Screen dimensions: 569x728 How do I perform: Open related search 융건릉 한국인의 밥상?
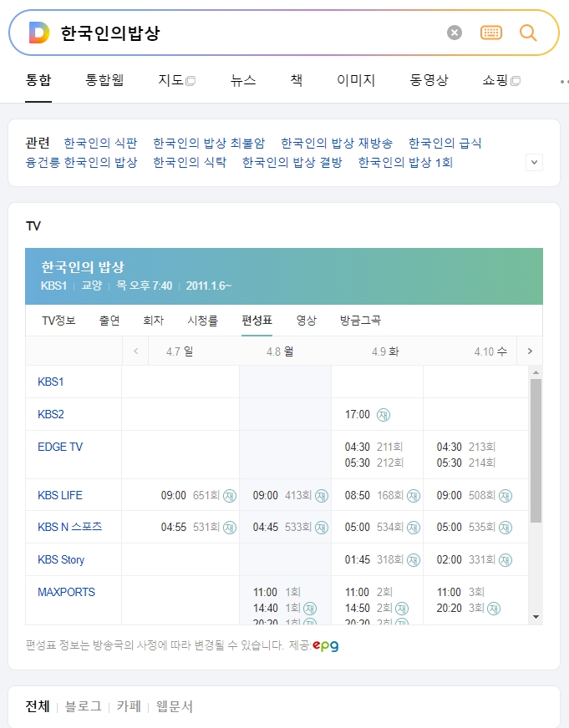(x=81, y=163)
